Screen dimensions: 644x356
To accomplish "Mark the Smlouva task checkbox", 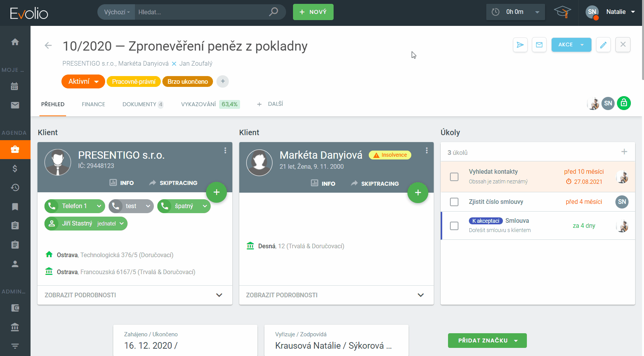I will click(454, 226).
